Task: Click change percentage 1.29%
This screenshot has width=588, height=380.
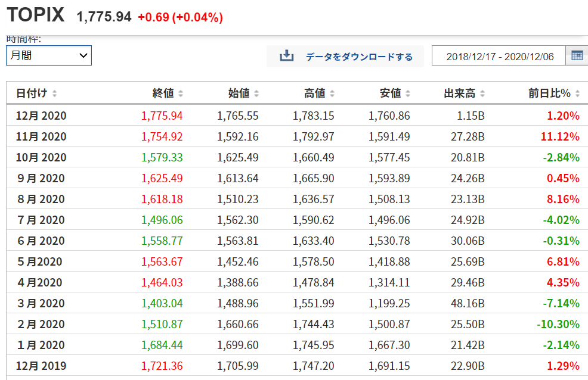Action: click(x=563, y=366)
